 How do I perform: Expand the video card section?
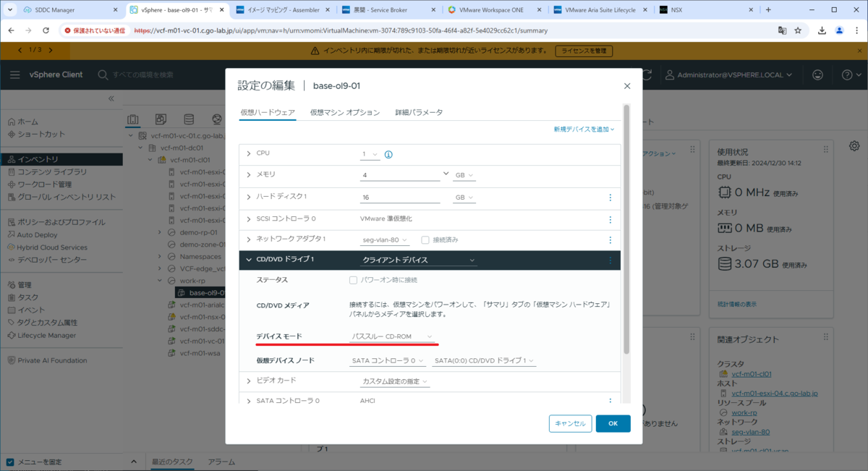(249, 381)
